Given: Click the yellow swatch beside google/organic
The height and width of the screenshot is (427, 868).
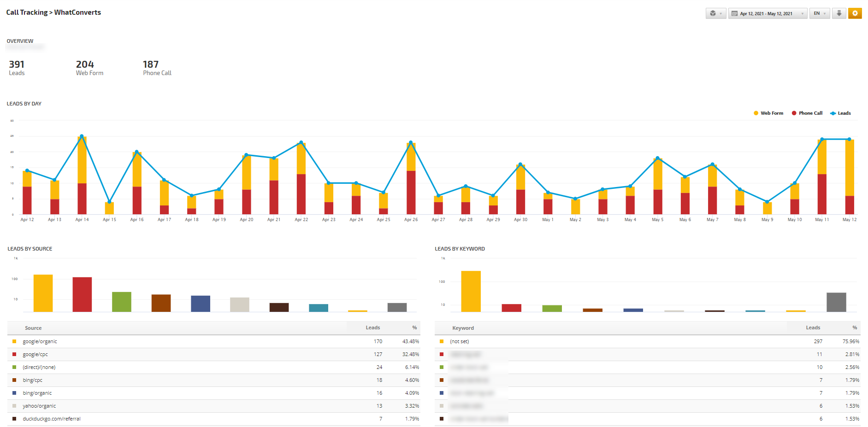Looking at the screenshot, I should click(x=14, y=341).
